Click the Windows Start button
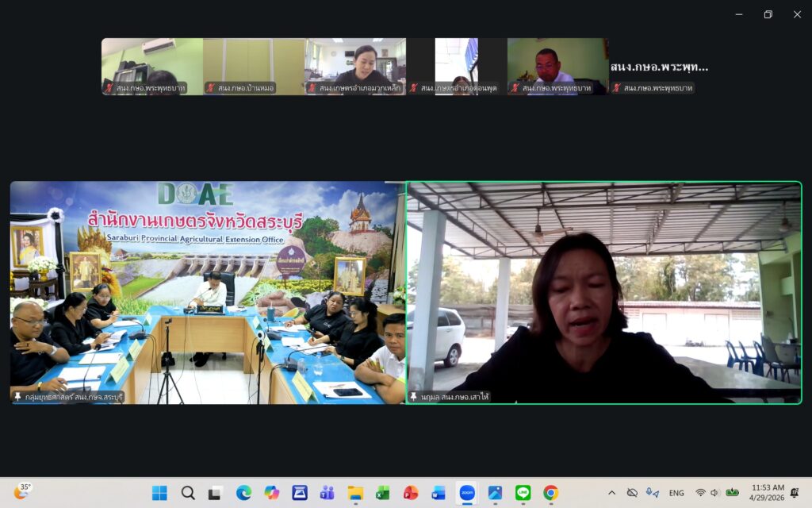 [x=159, y=493]
